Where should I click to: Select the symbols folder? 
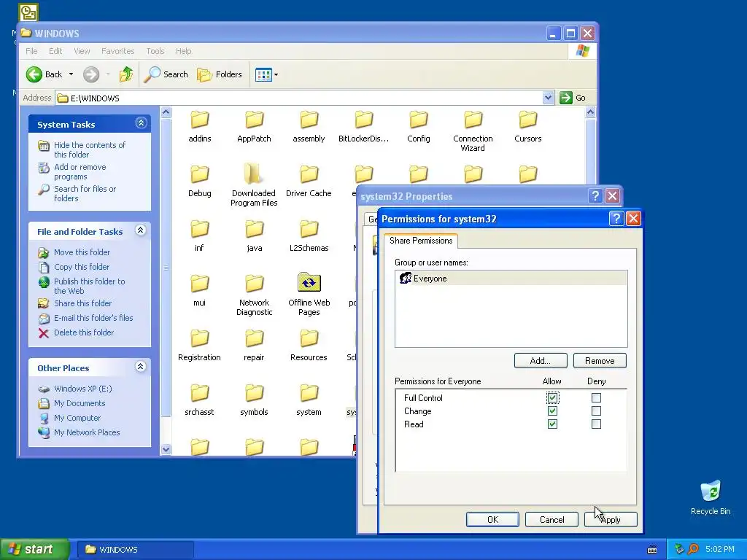click(254, 400)
